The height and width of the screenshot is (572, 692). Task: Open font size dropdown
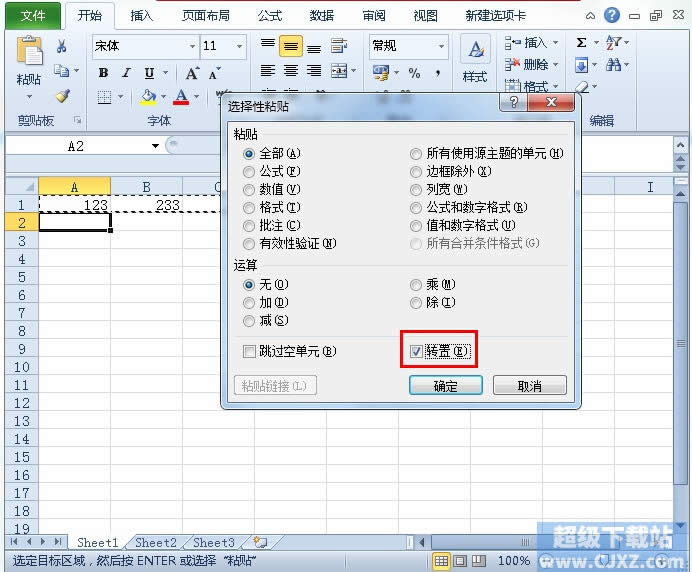(x=239, y=46)
